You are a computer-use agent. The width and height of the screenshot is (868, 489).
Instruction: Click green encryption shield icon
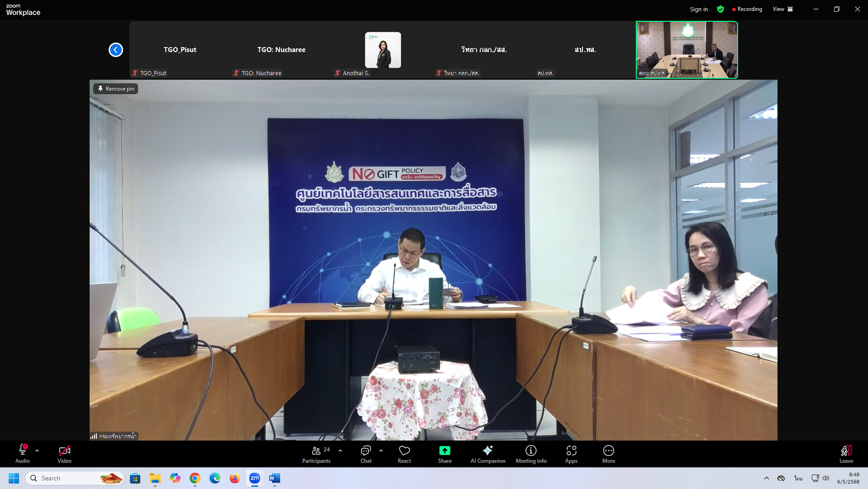click(720, 9)
